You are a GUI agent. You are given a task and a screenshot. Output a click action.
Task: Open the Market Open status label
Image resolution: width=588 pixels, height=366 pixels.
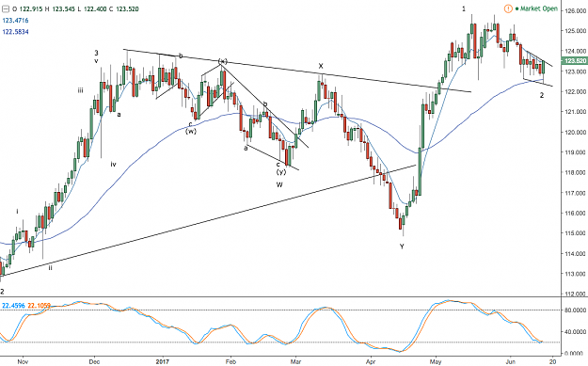point(539,8)
